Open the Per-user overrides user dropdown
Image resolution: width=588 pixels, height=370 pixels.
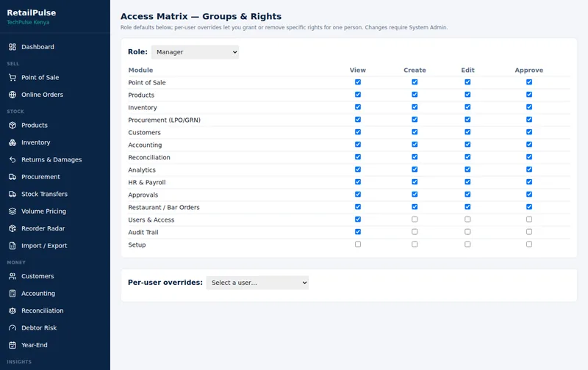[x=257, y=283]
